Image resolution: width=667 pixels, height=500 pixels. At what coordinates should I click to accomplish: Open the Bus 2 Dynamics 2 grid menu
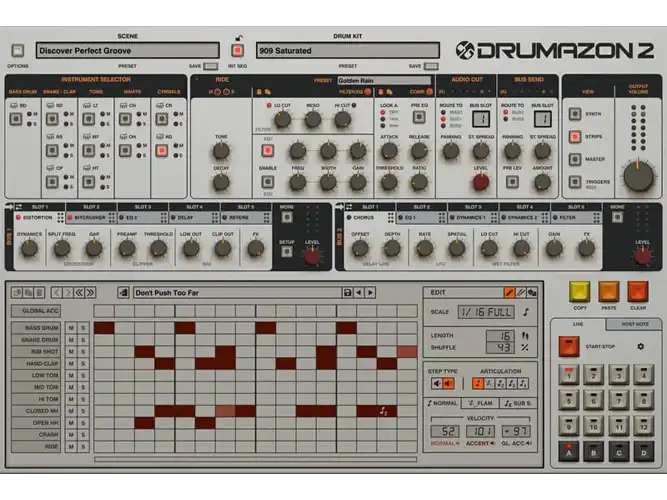545,217
